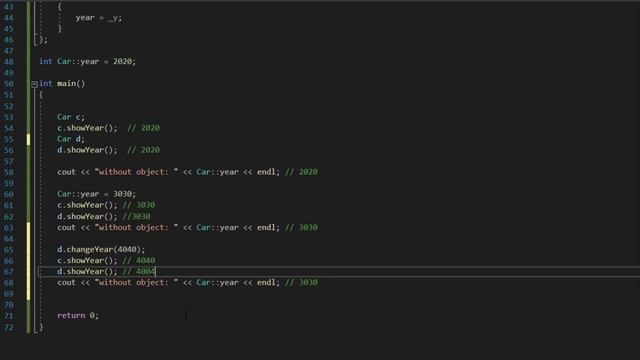Viewport: 640px width, 360px height.
Task: Click 'int Car::year = 2020;' declaration
Action: click(87, 62)
